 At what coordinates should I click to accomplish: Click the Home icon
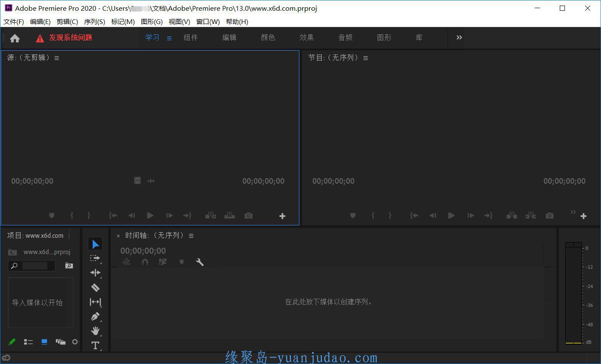pos(15,38)
